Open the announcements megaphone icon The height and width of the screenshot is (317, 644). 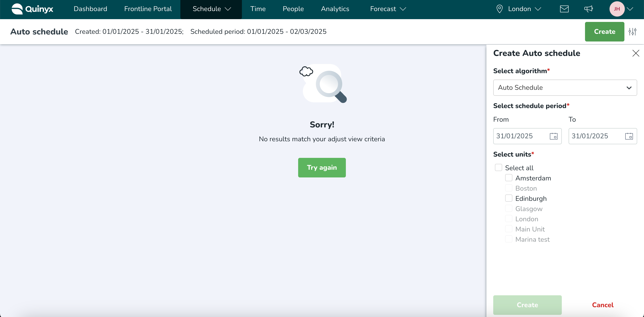tap(588, 9)
